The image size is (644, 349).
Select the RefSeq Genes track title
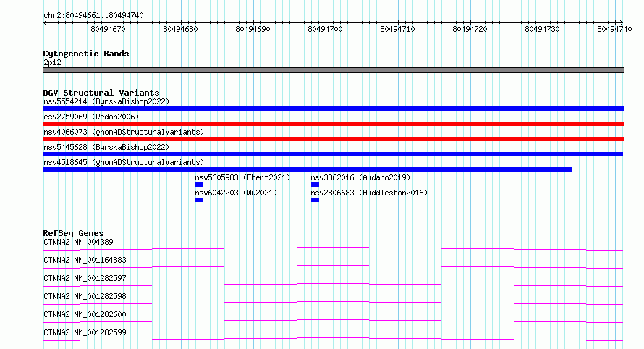coord(73,233)
